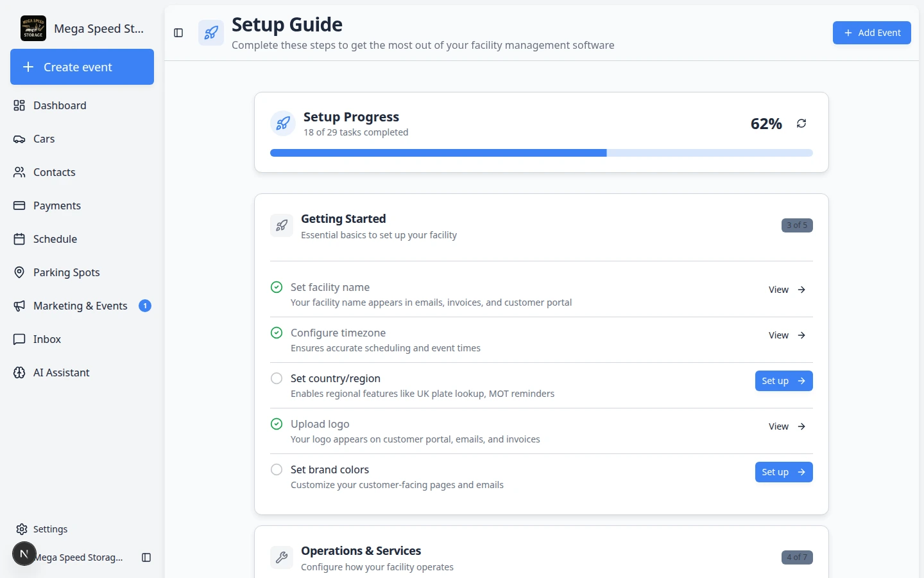The image size is (924, 578).
Task: Click the '18 of 29 tasks completed' text
Action: [x=356, y=132]
